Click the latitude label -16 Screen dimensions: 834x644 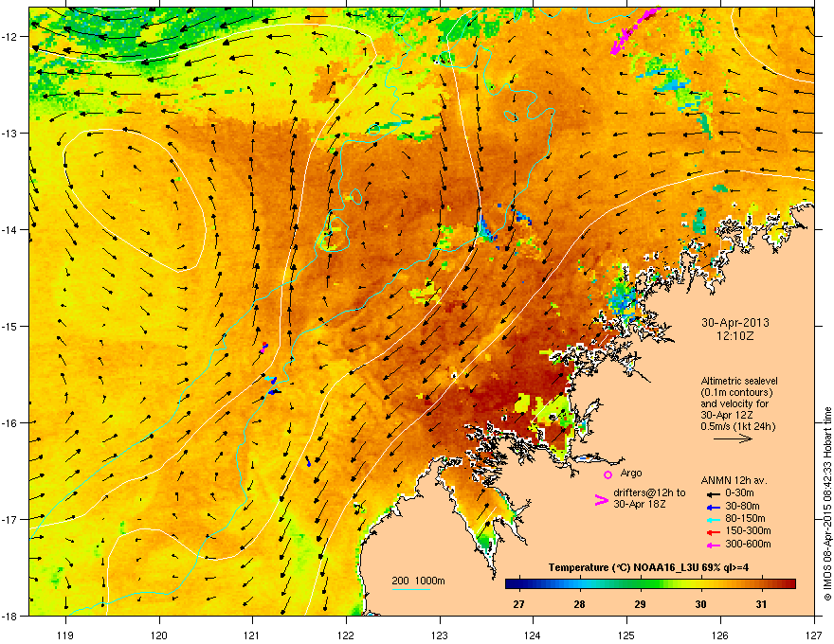[x=9, y=423]
